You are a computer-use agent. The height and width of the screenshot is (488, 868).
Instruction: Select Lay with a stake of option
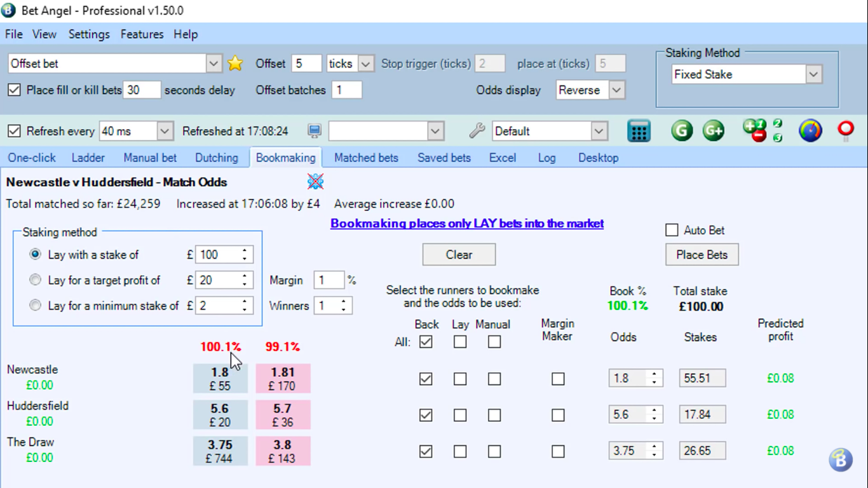36,254
